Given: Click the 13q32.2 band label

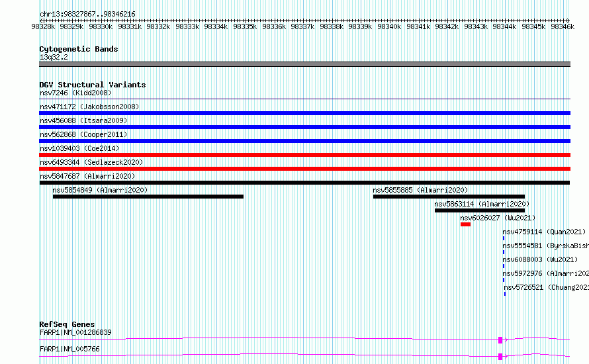Looking at the screenshot, I should coord(54,57).
